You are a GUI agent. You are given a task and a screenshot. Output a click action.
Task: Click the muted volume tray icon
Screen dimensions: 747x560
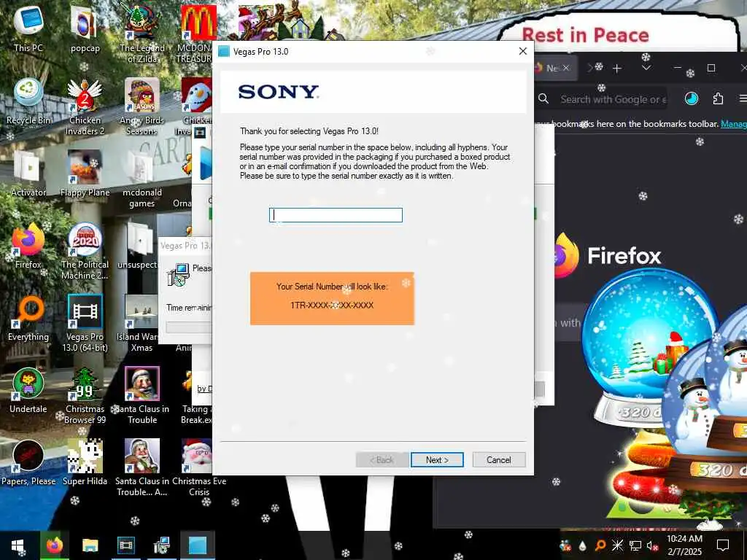coord(652,545)
